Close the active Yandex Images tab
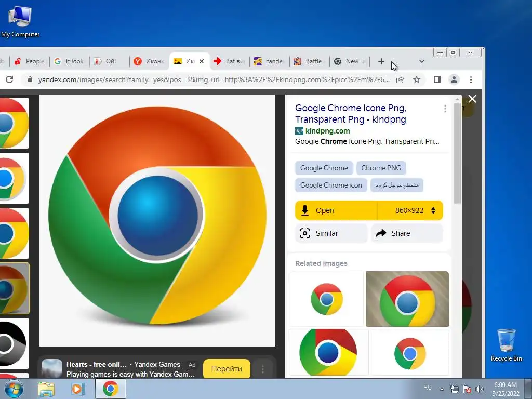The image size is (532, 399). coord(202,61)
